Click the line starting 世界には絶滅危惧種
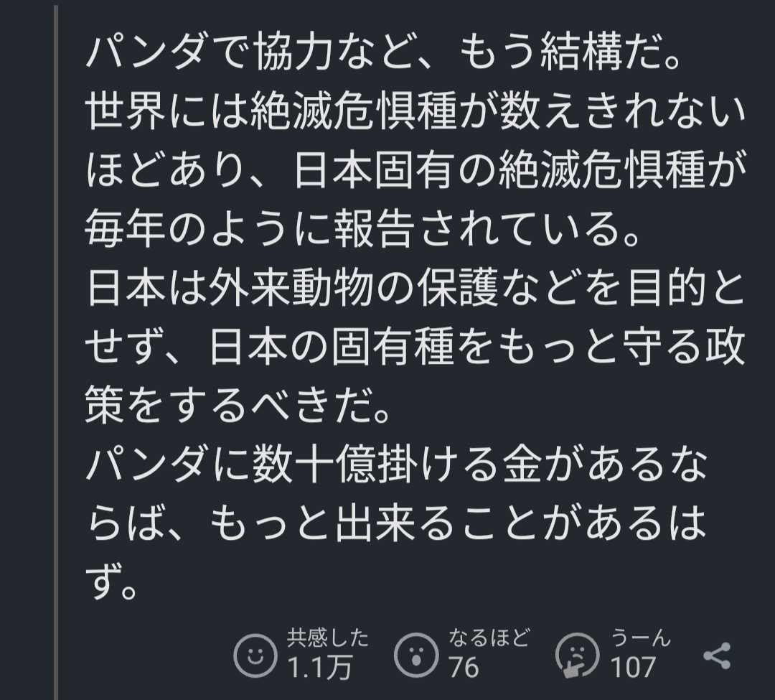775x700 pixels. (x=416, y=113)
